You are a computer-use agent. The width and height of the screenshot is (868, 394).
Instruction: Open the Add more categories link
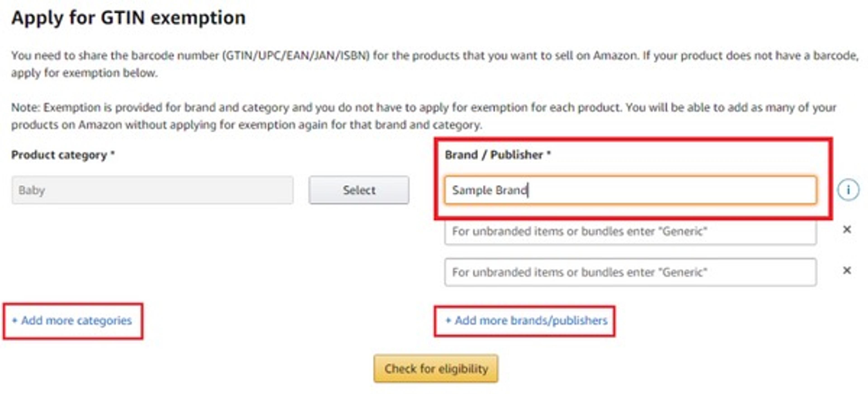[76, 320]
